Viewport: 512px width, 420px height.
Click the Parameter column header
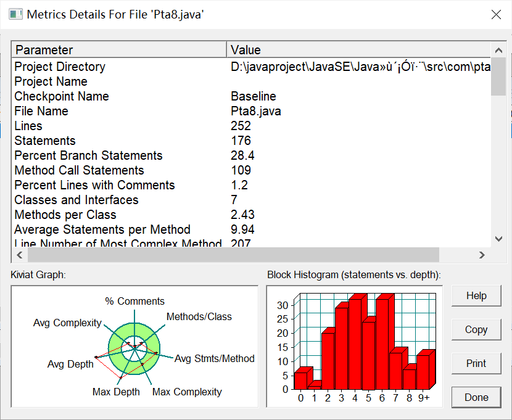click(120, 50)
